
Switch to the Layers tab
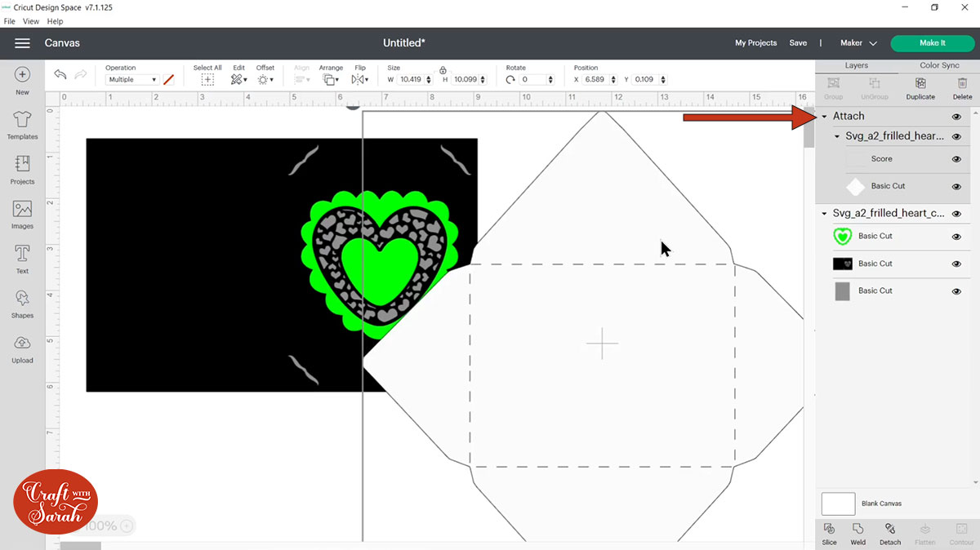click(x=857, y=65)
